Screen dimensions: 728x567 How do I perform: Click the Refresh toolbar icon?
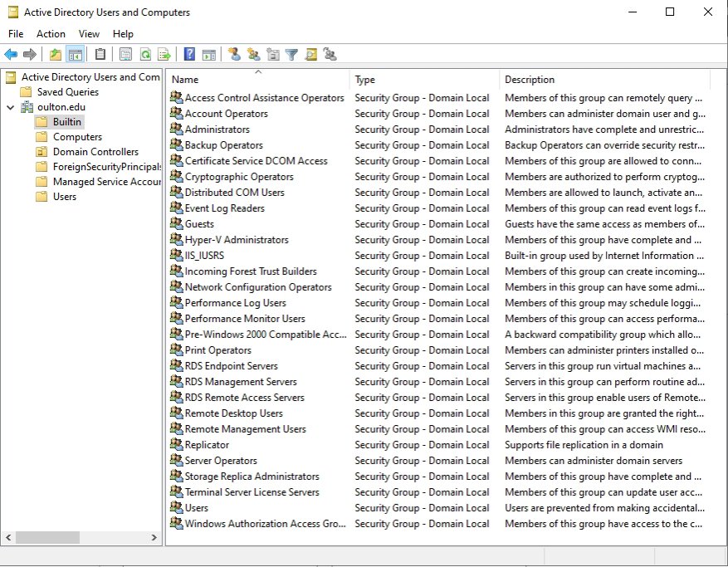[x=145, y=55]
